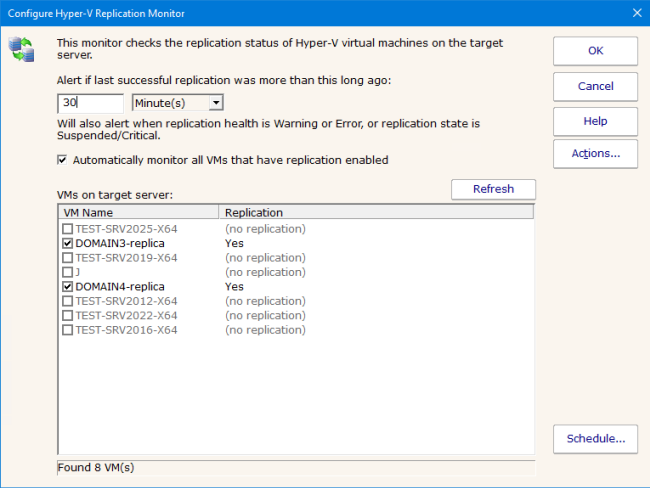Click the replication time value input field
650x488 pixels.
click(x=90, y=102)
